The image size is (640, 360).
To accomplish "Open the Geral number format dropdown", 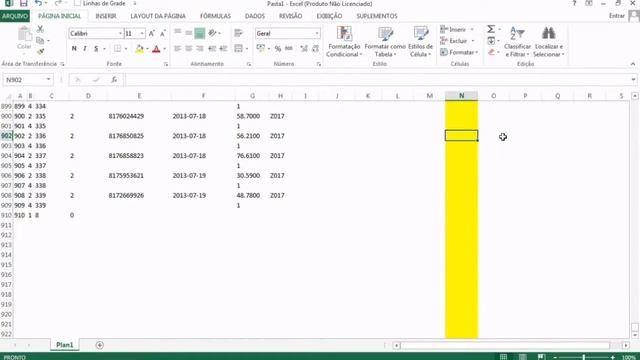I will click(317, 33).
